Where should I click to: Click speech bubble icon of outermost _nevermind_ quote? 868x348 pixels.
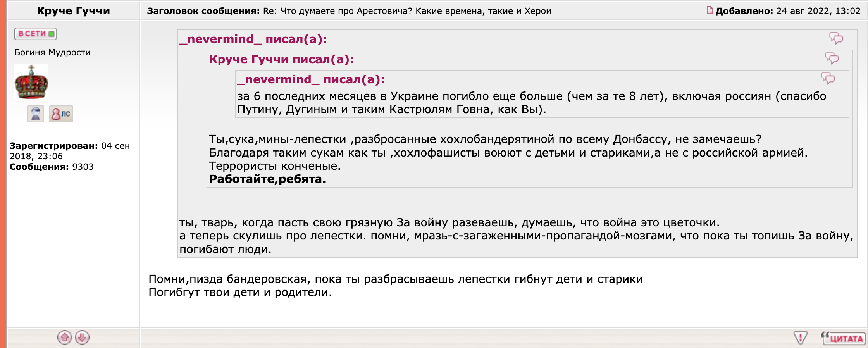click(x=836, y=38)
